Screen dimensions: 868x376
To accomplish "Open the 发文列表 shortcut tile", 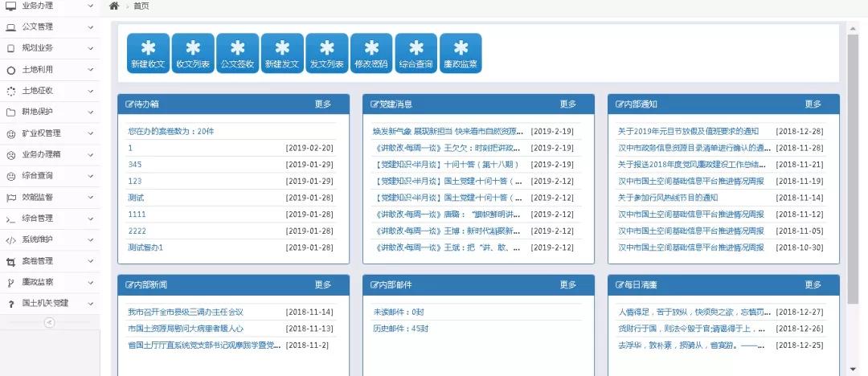I will (x=327, y=53).
